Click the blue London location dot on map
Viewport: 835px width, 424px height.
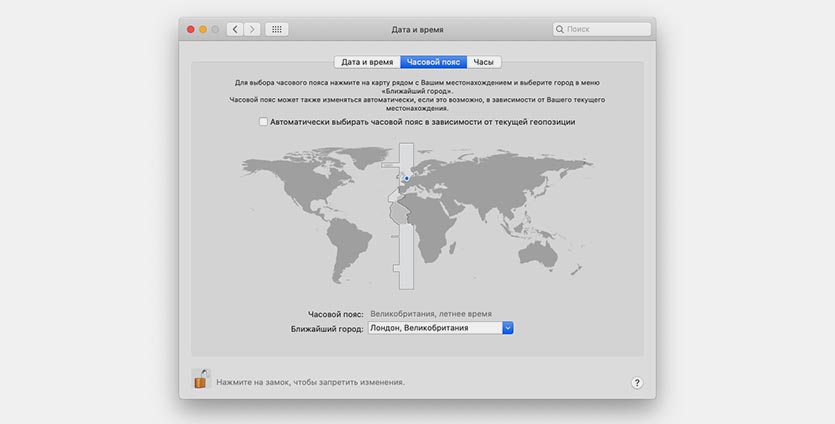coord(407,178)
